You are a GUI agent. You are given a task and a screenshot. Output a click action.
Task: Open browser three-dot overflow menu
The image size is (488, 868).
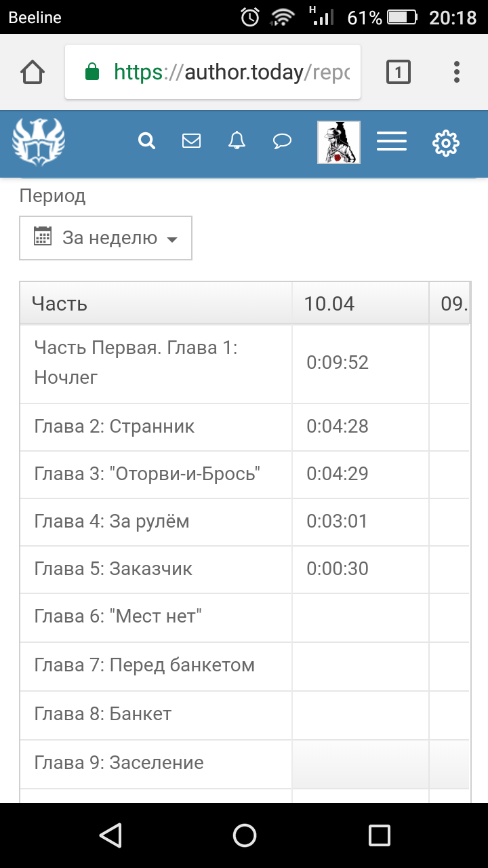click(x=457, y=72)
